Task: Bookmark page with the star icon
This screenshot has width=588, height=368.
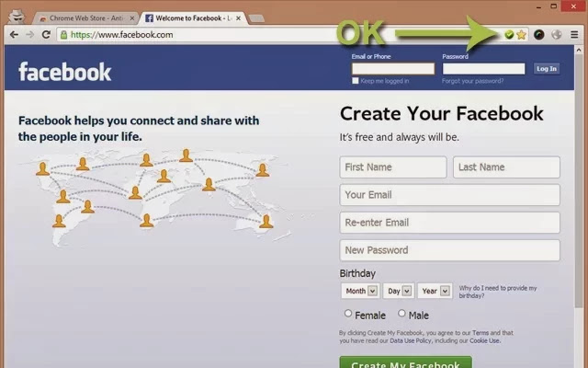Action: [521, 35]
